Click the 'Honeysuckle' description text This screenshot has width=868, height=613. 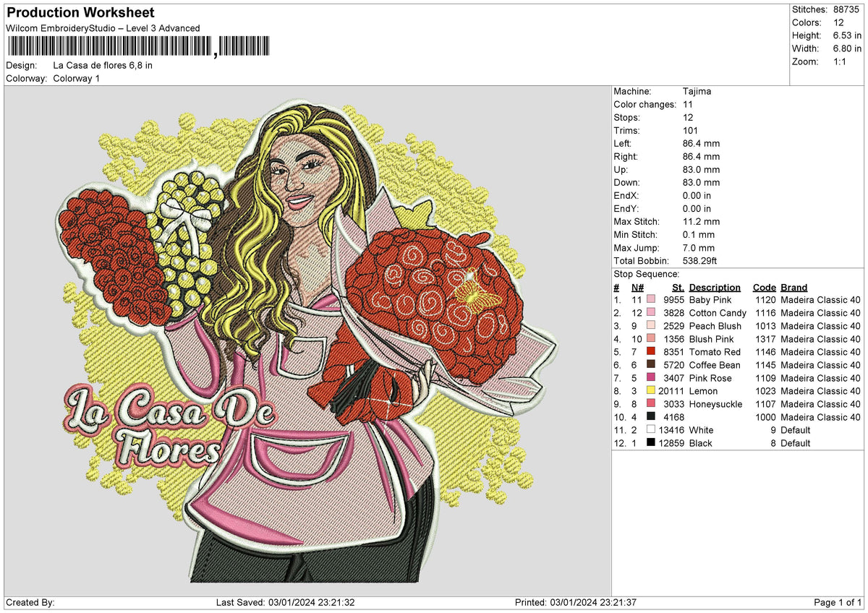pyautogui.click(x=715, y=403)
